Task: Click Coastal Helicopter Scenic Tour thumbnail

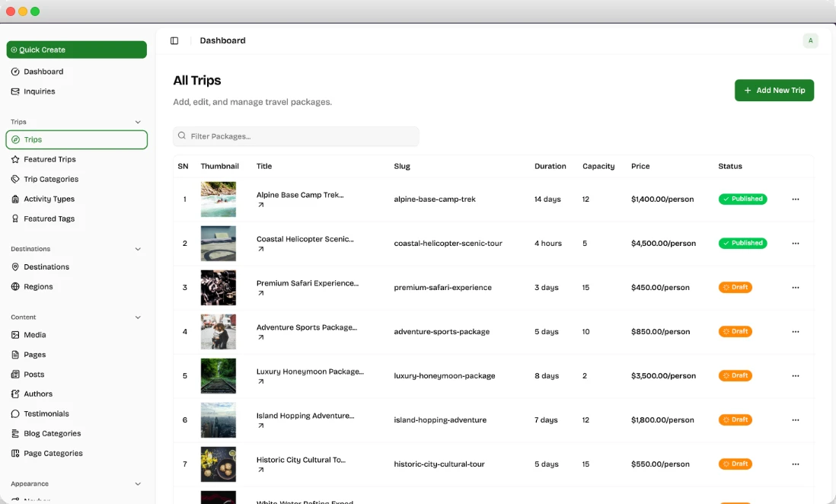Action: pos(218,244)
